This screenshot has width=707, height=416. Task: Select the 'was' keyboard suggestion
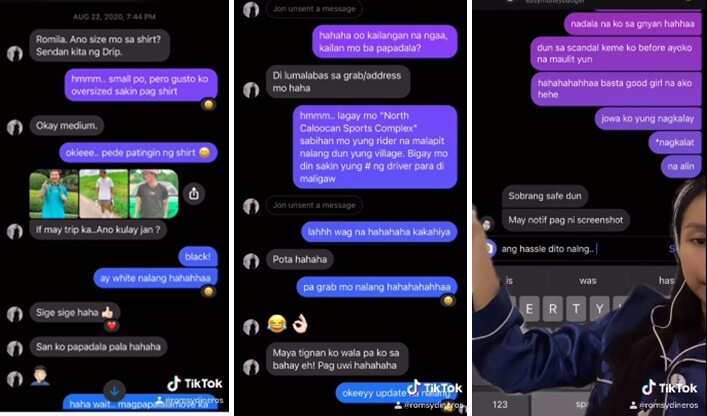pos(588,281)
